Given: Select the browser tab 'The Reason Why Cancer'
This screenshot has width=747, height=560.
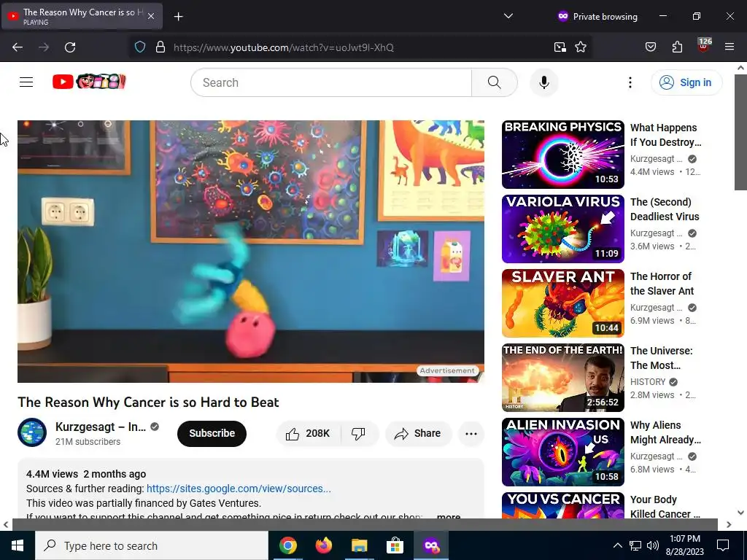Looking at the screenshot, I should coord(82,16).
